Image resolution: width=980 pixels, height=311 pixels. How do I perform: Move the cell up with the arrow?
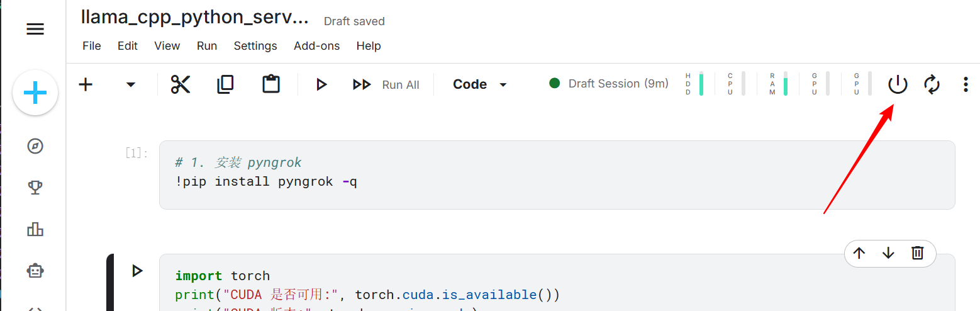859,253
